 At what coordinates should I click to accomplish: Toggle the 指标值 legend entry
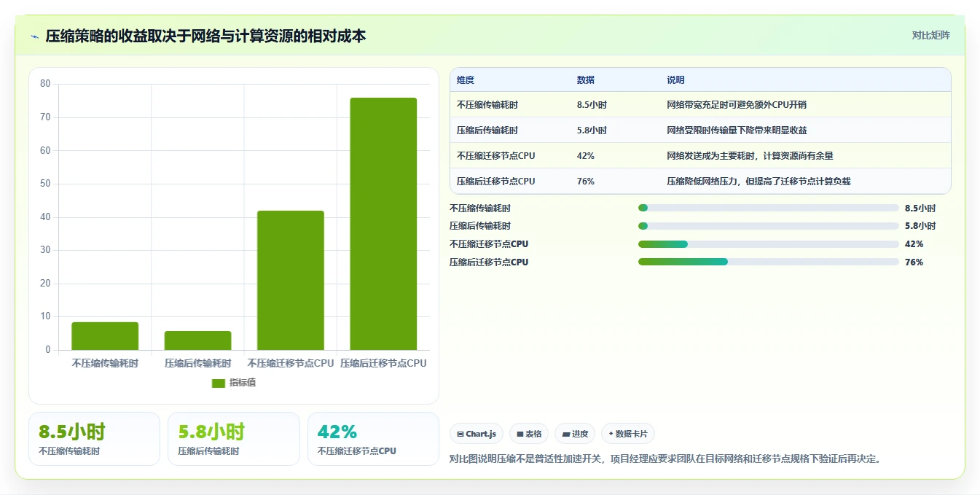pos(234,383)
